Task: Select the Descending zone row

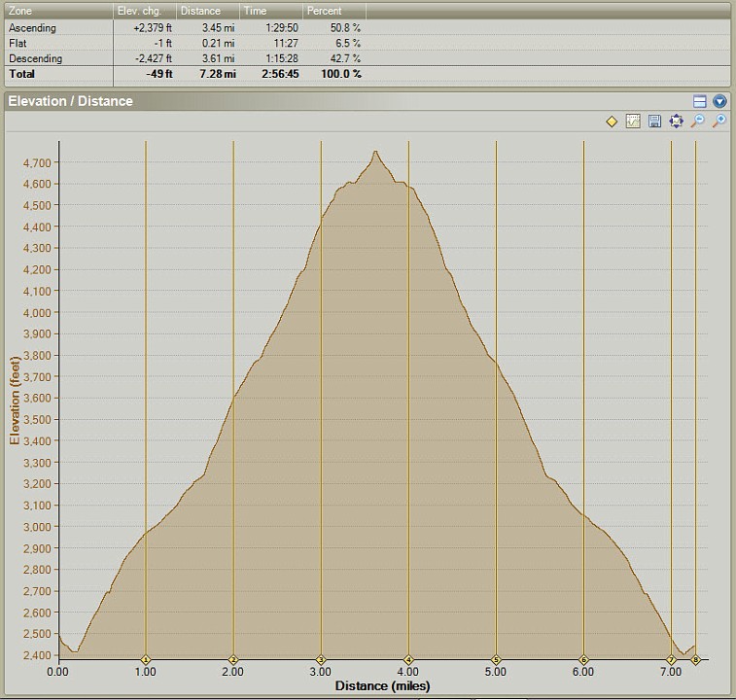Action: tap(35, 59)
